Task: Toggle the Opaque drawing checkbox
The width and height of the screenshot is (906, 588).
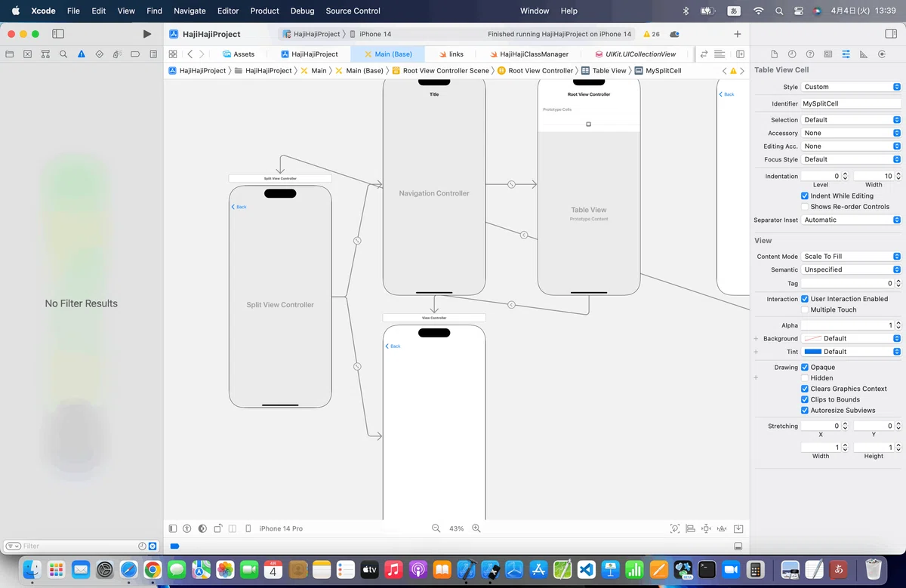Action: 805,367
